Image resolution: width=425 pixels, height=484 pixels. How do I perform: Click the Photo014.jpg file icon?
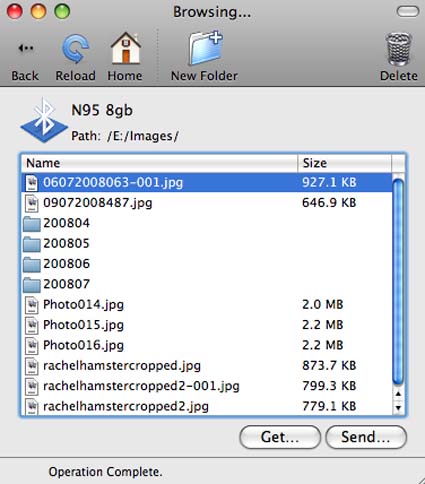pos(32,305)
